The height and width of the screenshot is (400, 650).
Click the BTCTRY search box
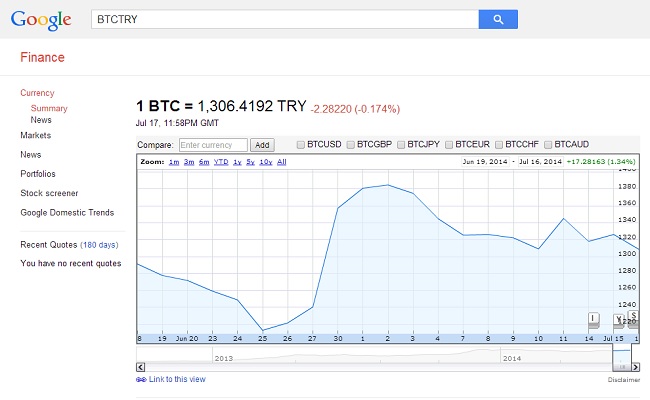point(285,19)
